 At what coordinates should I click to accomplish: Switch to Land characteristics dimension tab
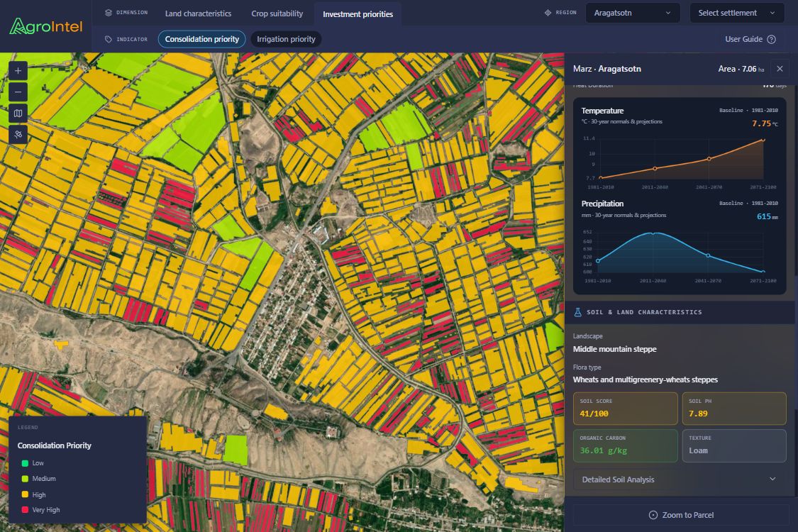[198, 13]
